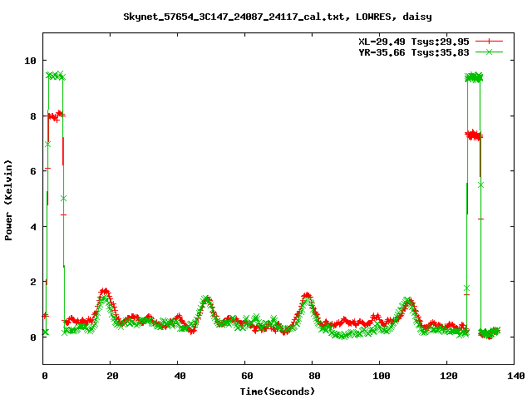Click the plot title Skynet_57654_3C147 text
The image size is (532, 399).
[x=278, y=17]
